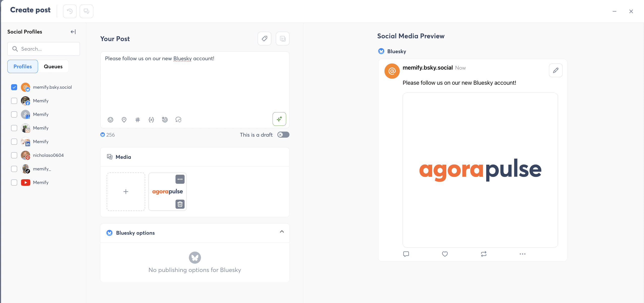
Task: Open the saved notes icon above post
Action: [x=283, y=39]
